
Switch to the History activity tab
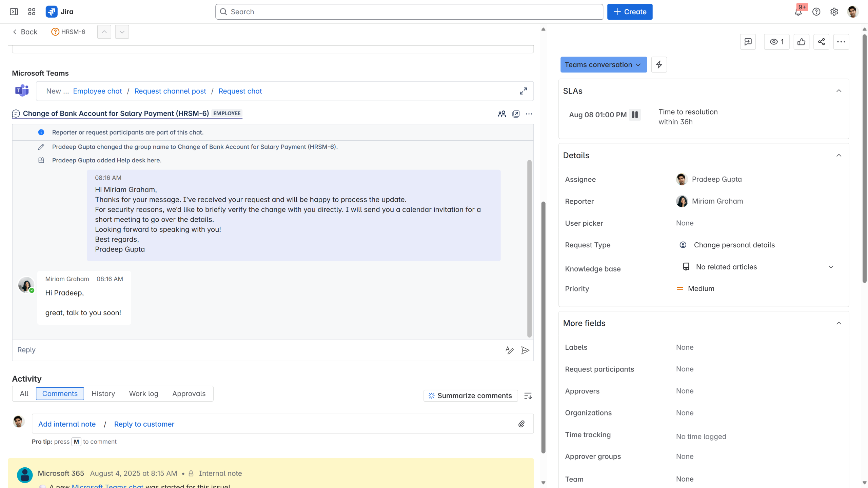(x=103, y=393)
